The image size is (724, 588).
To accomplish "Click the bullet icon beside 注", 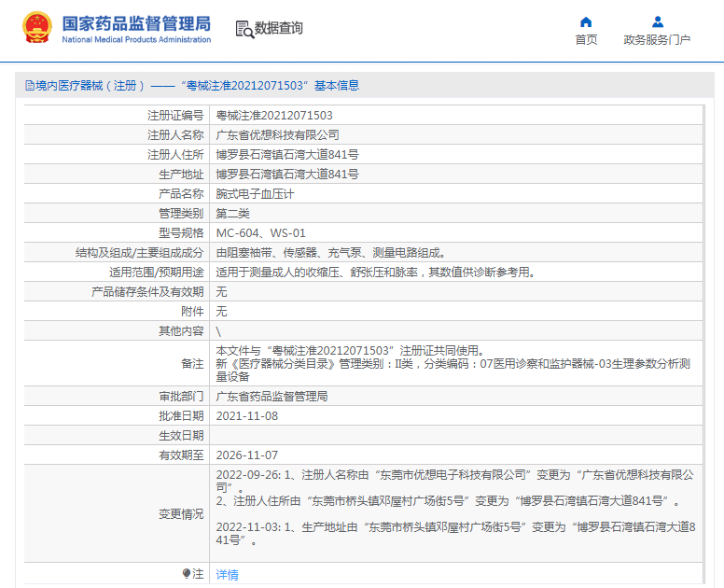I will coord(186,573).
